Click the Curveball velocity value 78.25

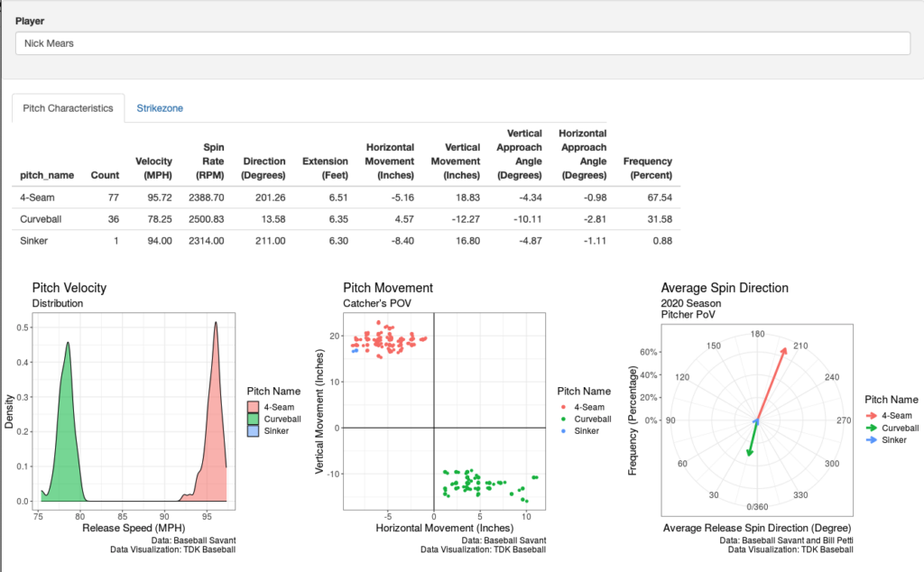click(160, 219)
